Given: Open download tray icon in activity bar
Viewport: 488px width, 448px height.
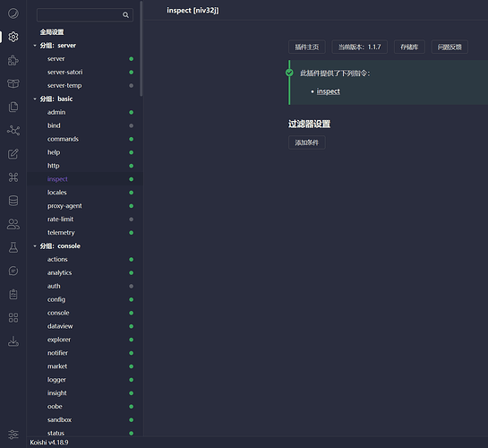Looking at the screenshot, I should click(13, 341).
